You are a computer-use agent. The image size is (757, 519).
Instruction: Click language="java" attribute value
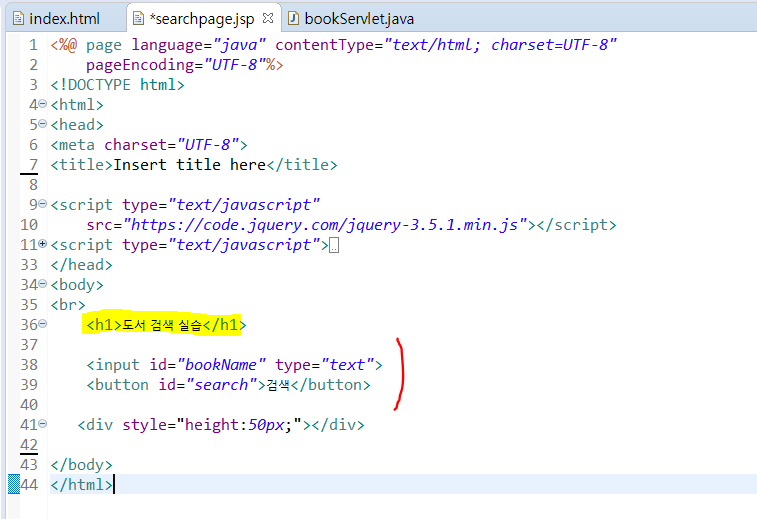[239, 45]
